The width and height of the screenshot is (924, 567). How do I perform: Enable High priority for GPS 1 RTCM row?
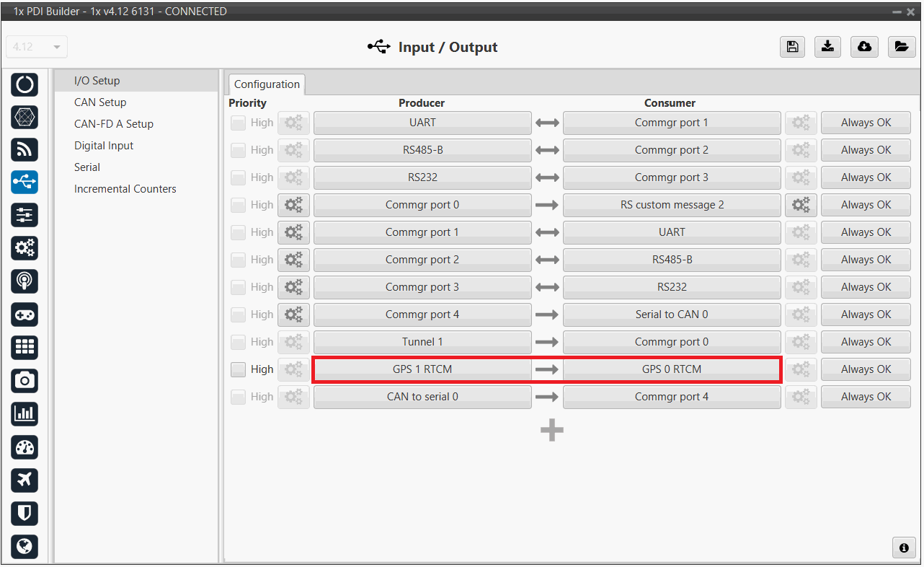click(238, 369)
